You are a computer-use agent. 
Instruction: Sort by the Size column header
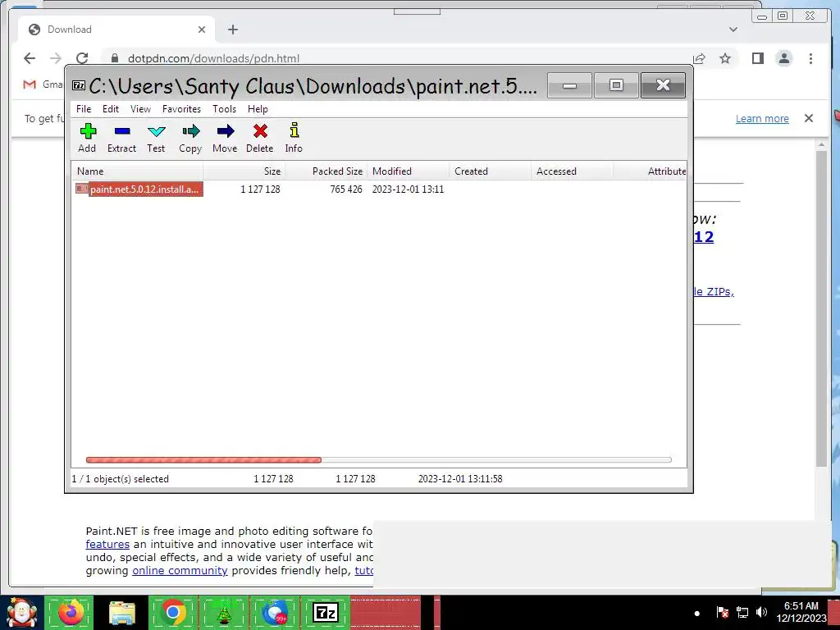tap(244, 171)
